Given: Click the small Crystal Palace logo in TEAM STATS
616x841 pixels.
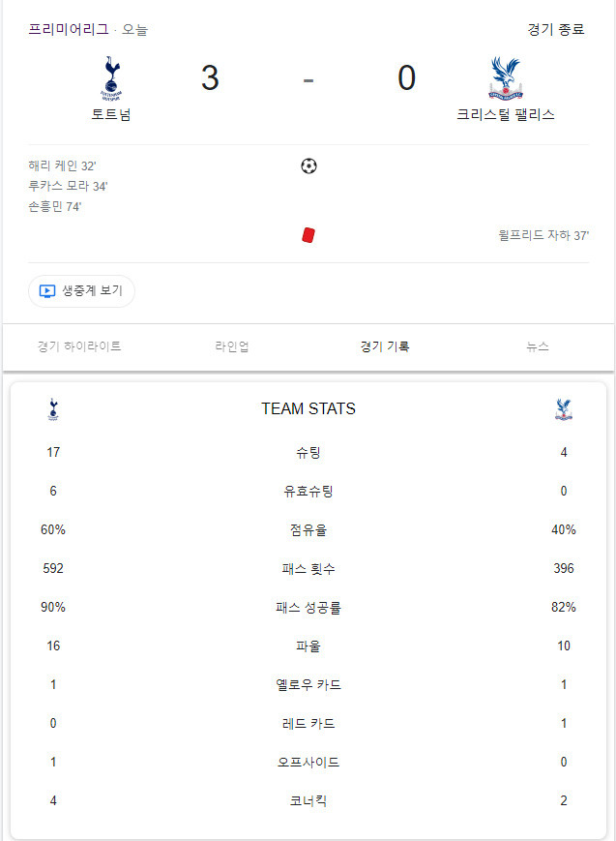Looking at the screenshot, I should point(564,409).
